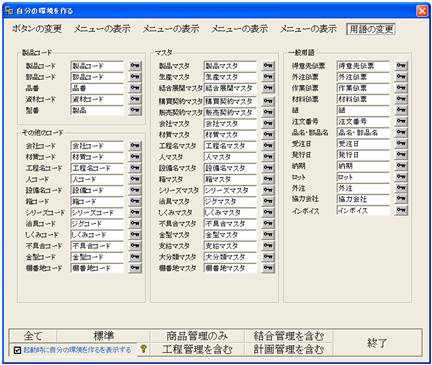432x365 pixels.
Task: Click the 人コード text field
Action: coord(97,179)
